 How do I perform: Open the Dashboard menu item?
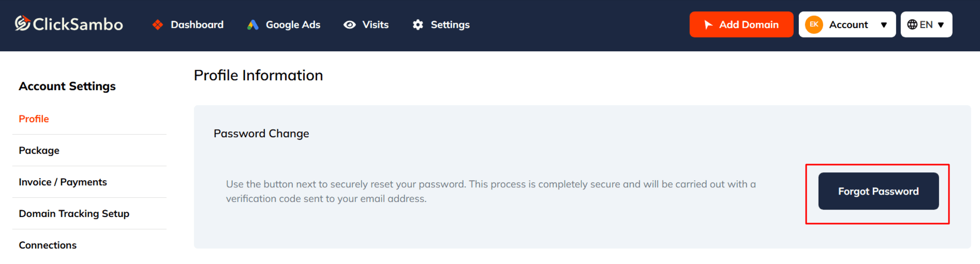tap(197, 25)
